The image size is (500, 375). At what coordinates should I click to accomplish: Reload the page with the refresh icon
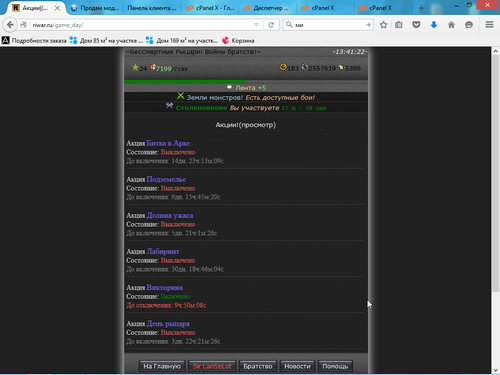pos(271,25)
